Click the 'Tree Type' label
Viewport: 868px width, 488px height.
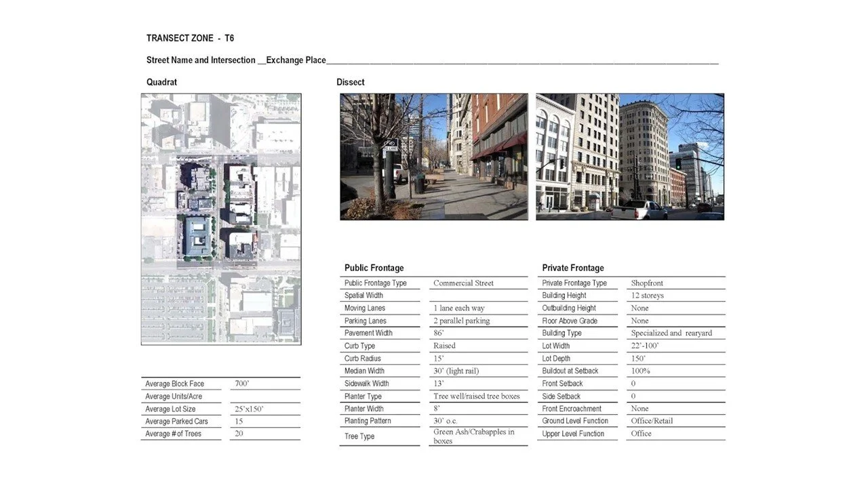(x=359, y=436)
